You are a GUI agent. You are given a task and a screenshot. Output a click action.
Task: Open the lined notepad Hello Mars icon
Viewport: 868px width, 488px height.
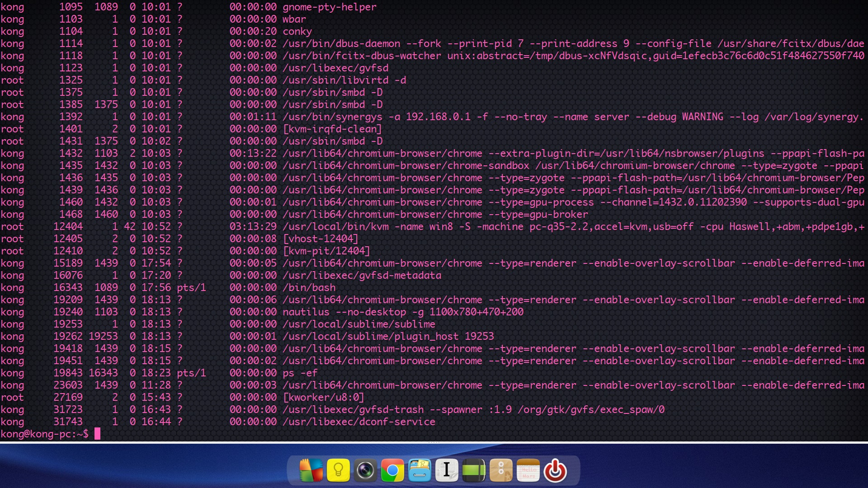coord(528,470)
